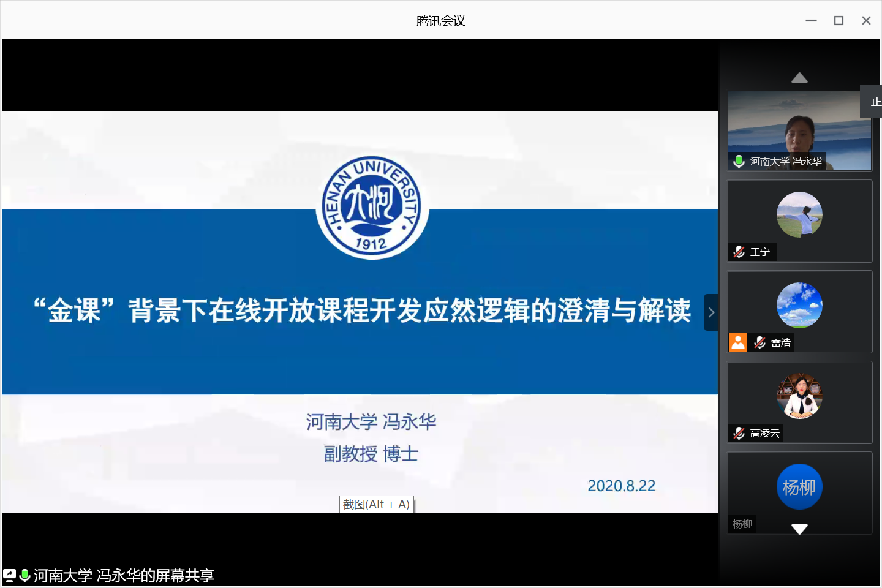Image resolution: width=882 pixels, height=588 pixels.
Task: Click the muted microphone icon next to 王宁
Action: 739,252
